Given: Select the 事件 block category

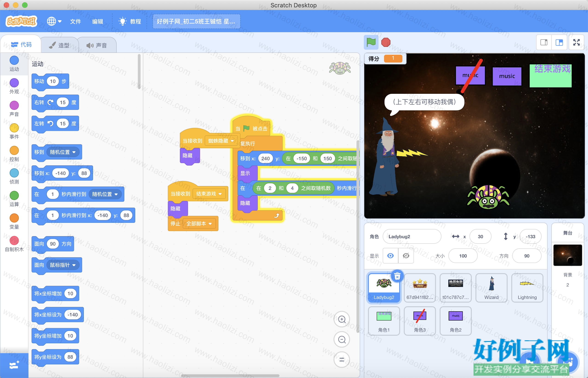Looking at the screenshot, I should pos(14,131).
